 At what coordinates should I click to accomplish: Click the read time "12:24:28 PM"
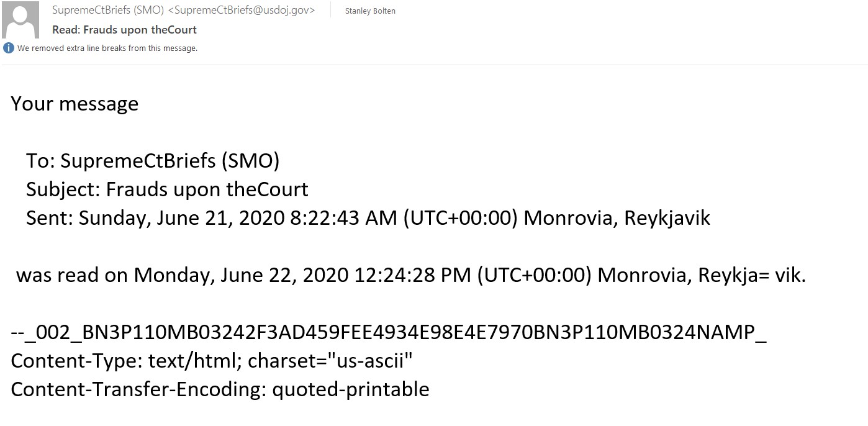click(x=412, y=274)
